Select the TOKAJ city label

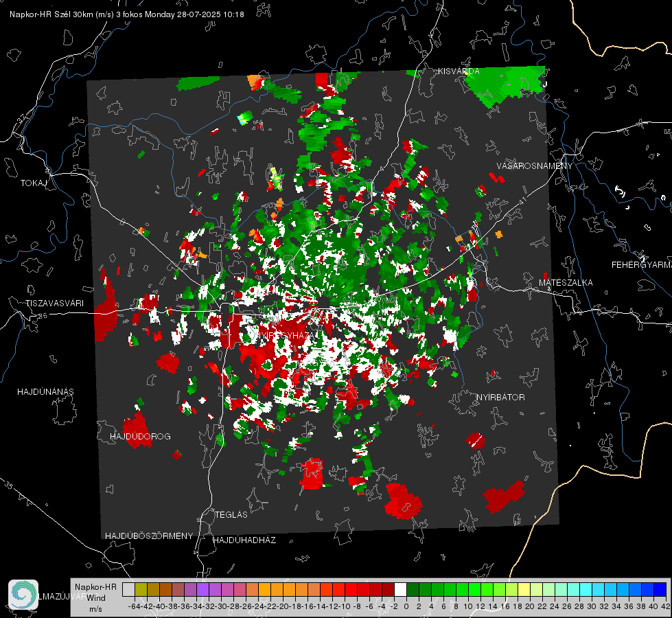pos(34,183)
